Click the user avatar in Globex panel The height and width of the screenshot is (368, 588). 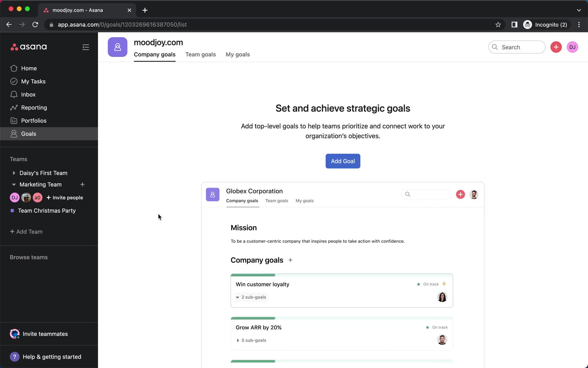474,194
